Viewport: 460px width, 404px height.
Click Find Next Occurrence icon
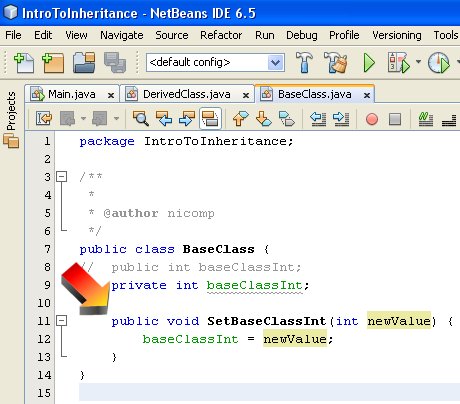coord(187,118)
